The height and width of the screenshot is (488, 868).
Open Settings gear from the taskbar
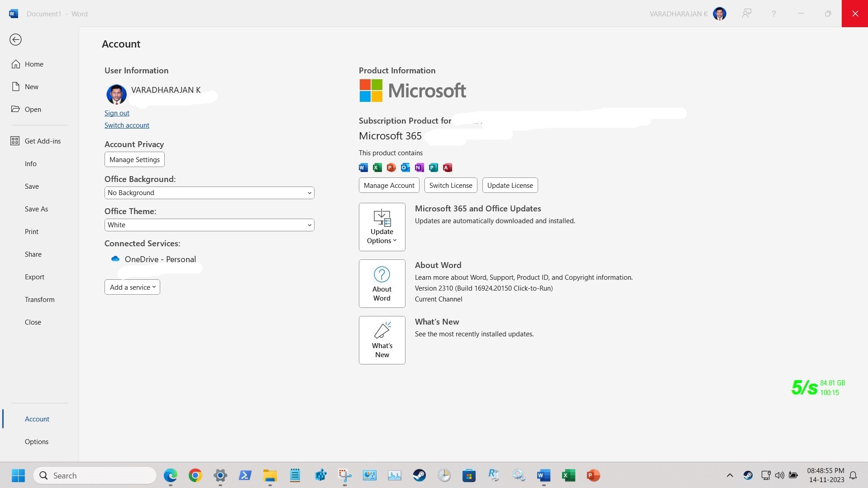(220, 476)
